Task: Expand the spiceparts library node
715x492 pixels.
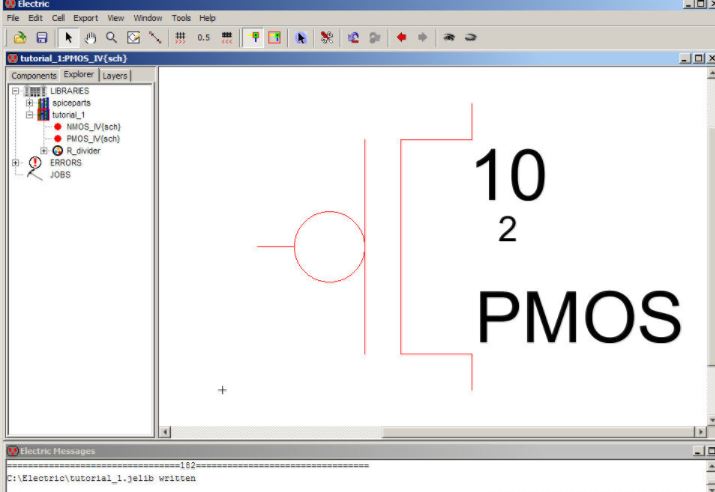Action: click(x=29, y=103)
